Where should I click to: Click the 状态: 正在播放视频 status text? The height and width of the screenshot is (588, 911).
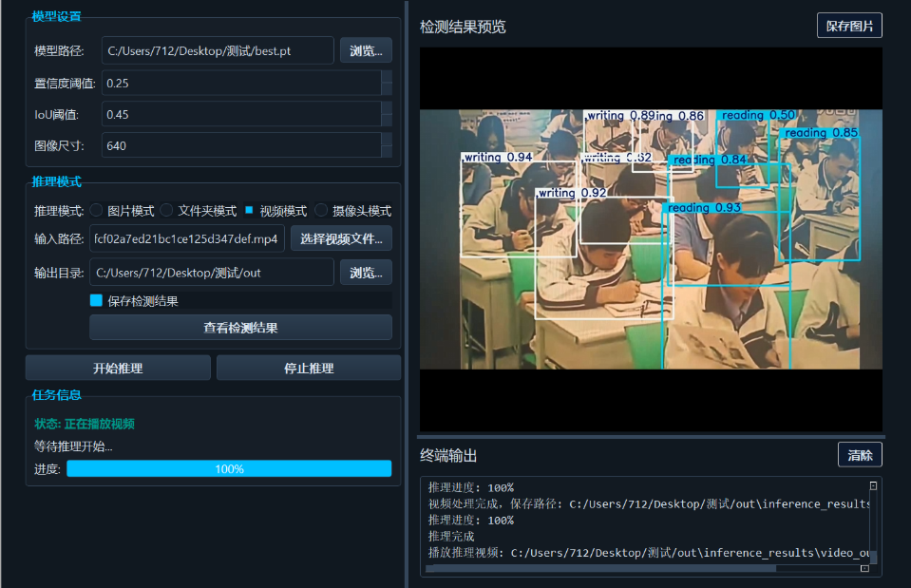(x=85, y=424)
